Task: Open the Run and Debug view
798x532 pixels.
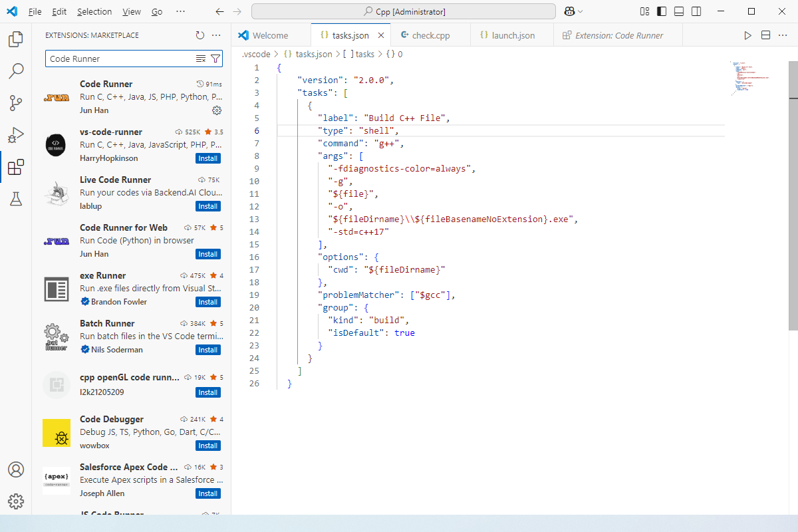Action: [x=16, y=135]
